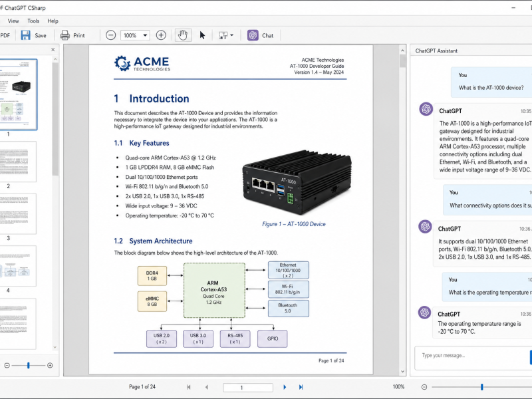Click the 'Wide input voltage: 9 – 36 VDC' bullet

click(x=161, y=206)
